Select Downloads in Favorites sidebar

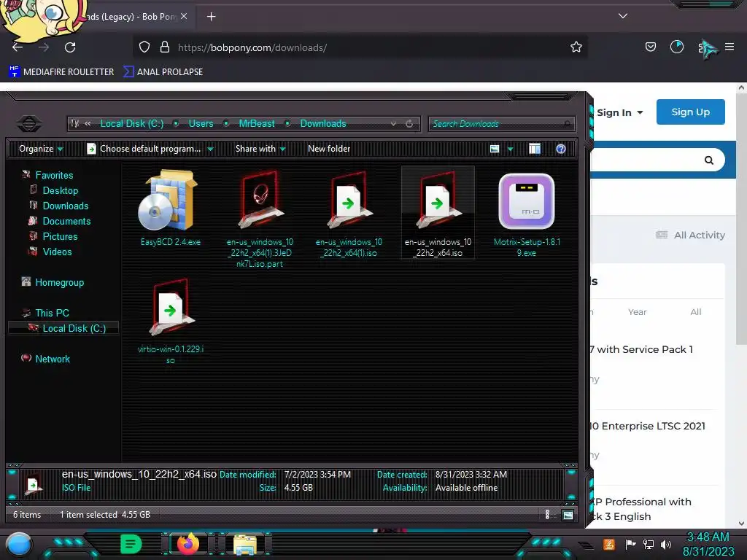pos(65,206)
